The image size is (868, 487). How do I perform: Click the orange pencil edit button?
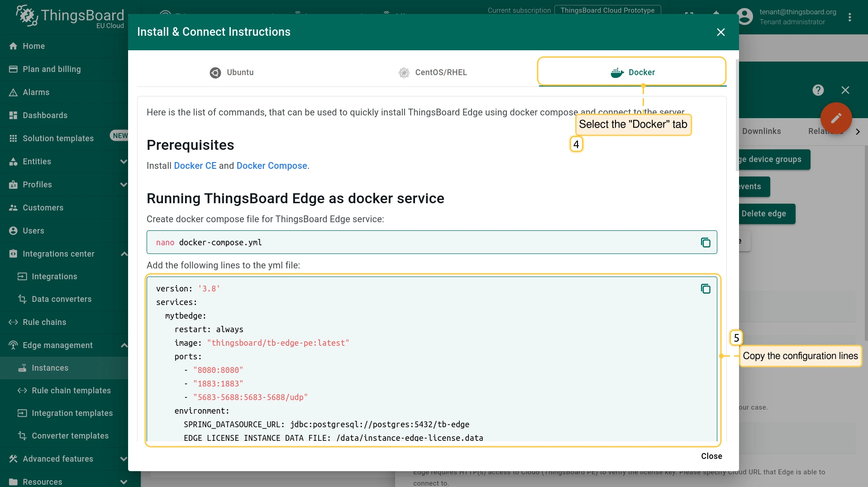(836, 118)
